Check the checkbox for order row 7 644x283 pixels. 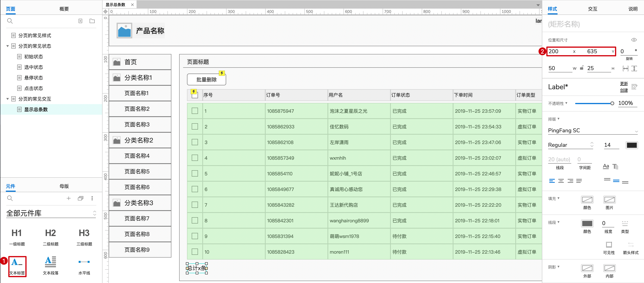pos(195,205)
